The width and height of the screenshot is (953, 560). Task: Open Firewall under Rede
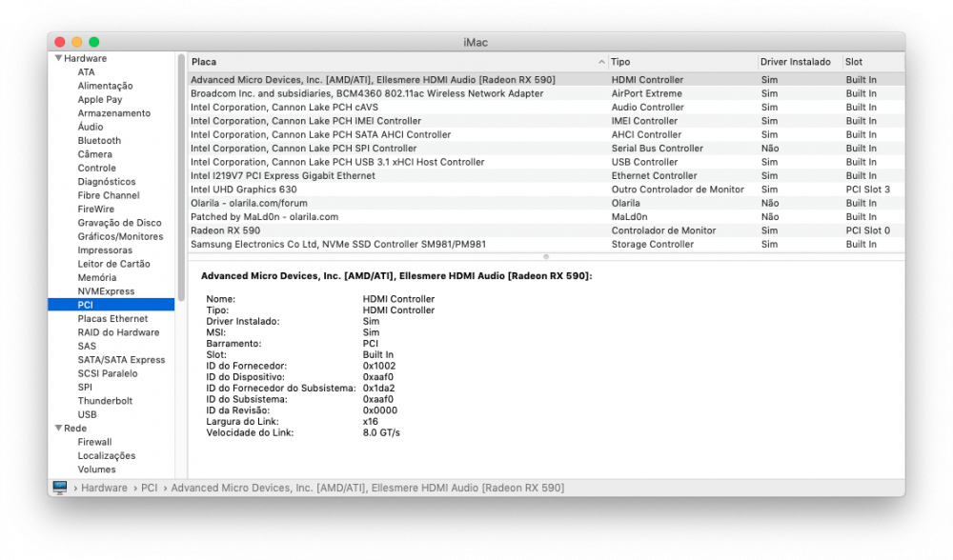click(x=94, y=442)
